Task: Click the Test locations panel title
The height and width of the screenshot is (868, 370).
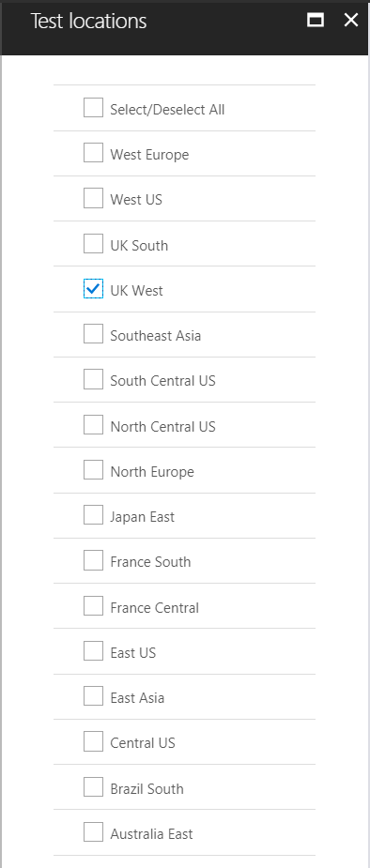Action: (x=88, y=21)
